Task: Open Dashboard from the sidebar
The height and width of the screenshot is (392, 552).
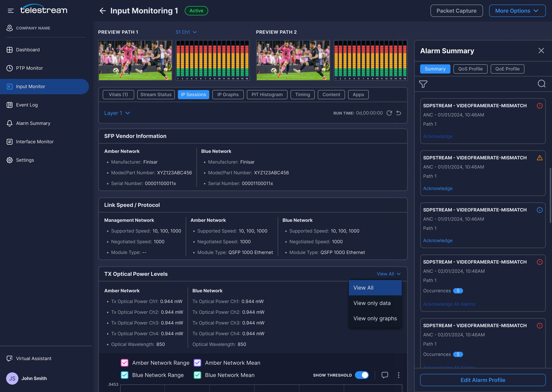Action: coord(28,50)
